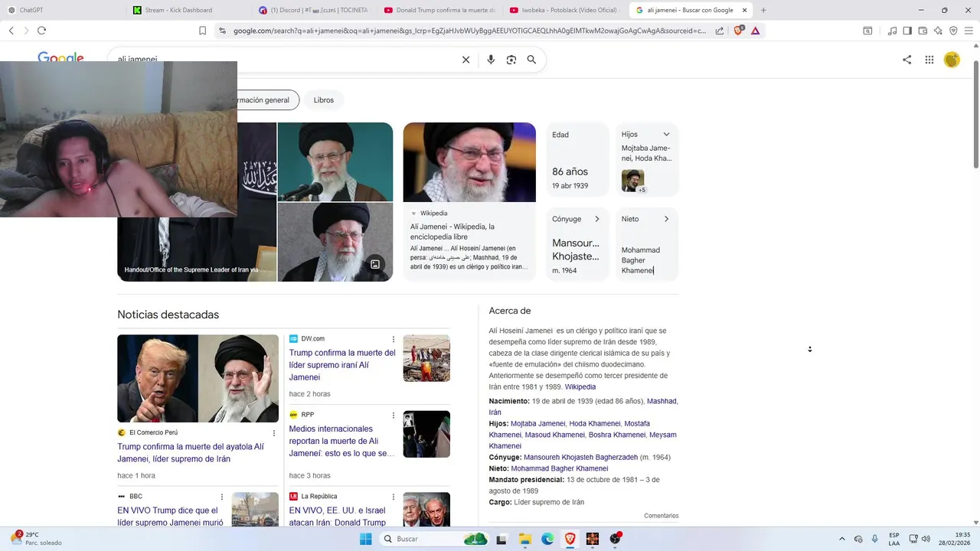
Task: Open Microsoft Edge from taskbar
Action: click(547, 539)
